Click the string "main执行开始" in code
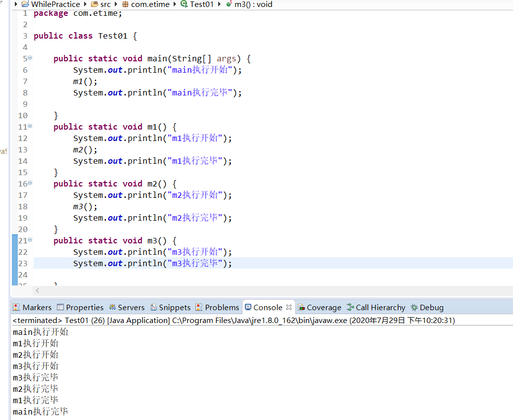The image size is (513, 420). click(x=200, y=70)
